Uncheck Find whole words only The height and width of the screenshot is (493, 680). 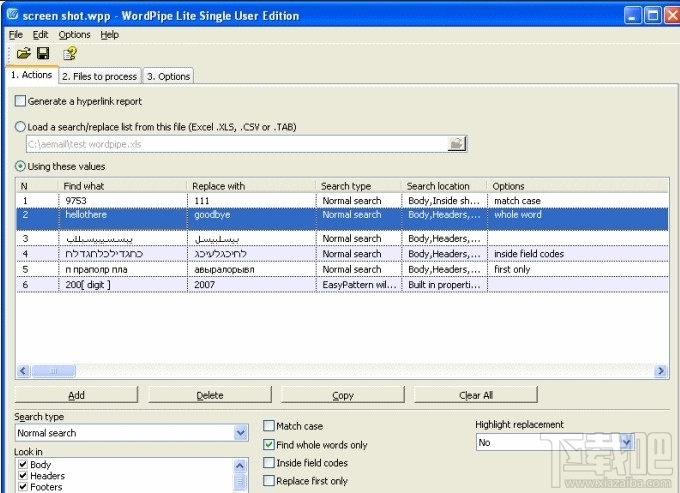(269, 444)
